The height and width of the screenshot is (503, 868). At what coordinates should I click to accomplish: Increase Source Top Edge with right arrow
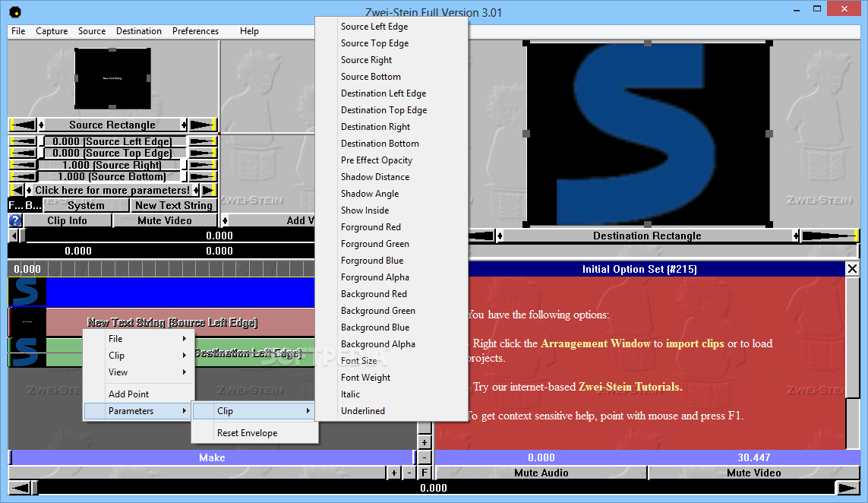click(203, 153)
